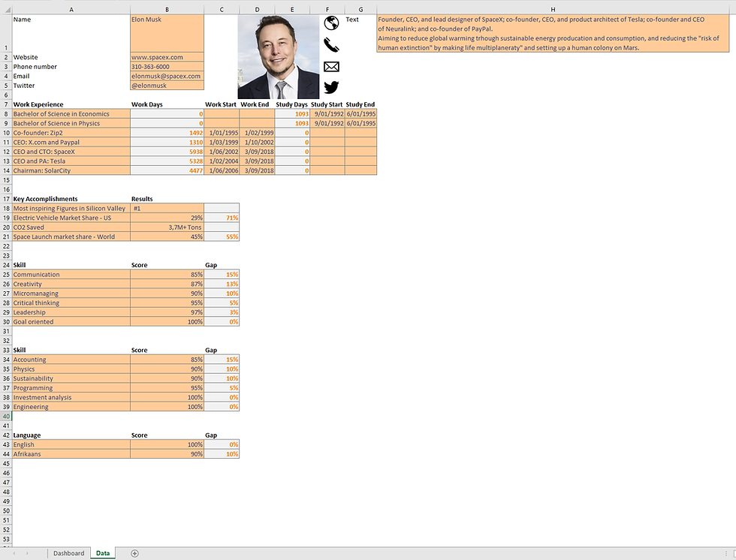Select Bachelor of Science in Economics cell
Image resolution: width=736 pixels, height=560 pixels.
(71, 114)
